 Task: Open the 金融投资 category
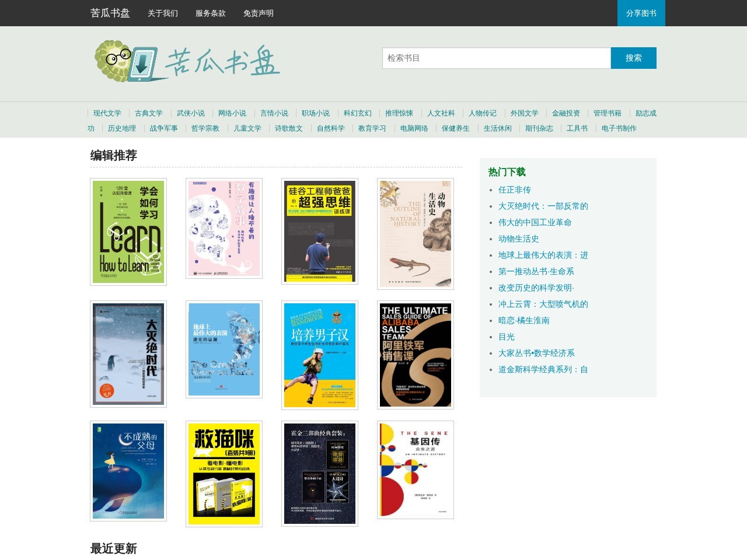(x=566, y=113)
